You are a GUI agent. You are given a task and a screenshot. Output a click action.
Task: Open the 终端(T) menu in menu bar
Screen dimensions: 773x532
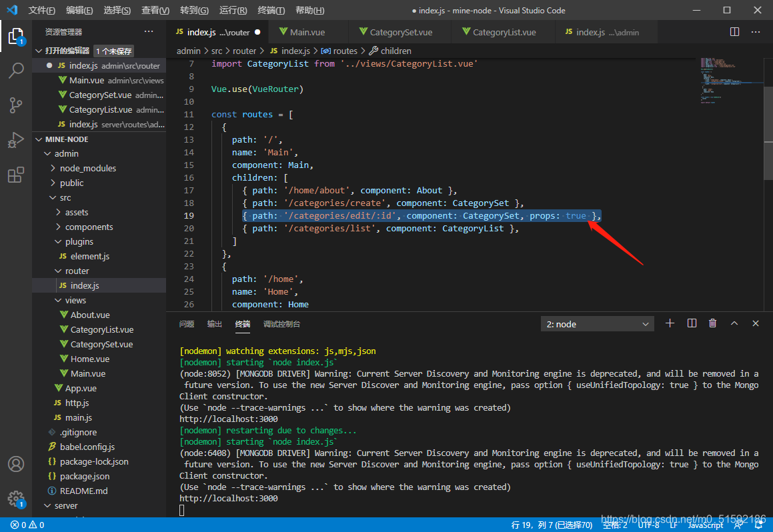[x=271, y=11]
